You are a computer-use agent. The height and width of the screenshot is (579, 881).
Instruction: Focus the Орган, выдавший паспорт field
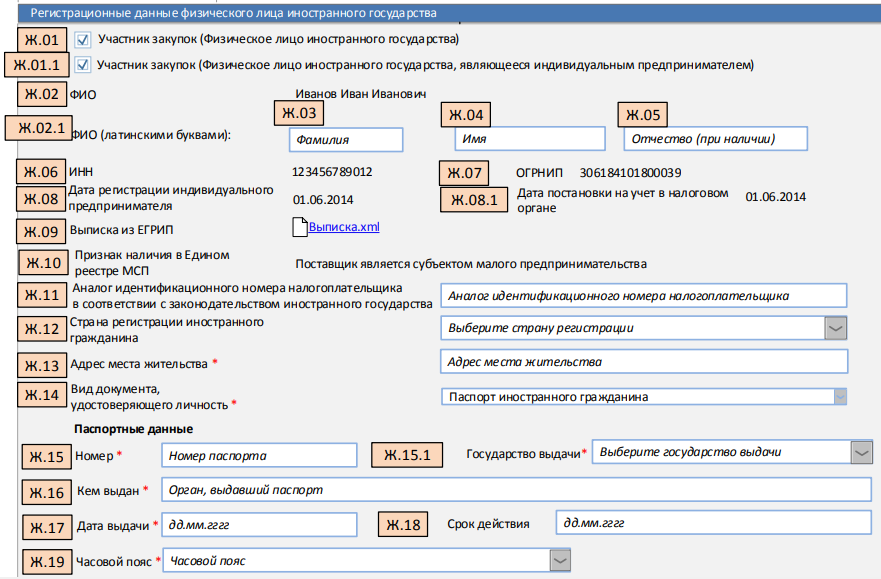coord(517,490)
